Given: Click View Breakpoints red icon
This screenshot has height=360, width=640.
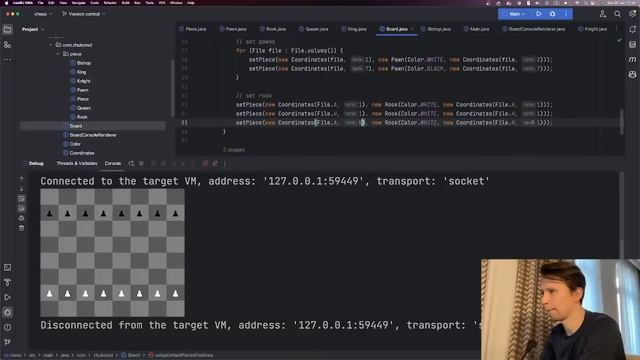Looking at the screenshot, I should (x=205, y=164).
